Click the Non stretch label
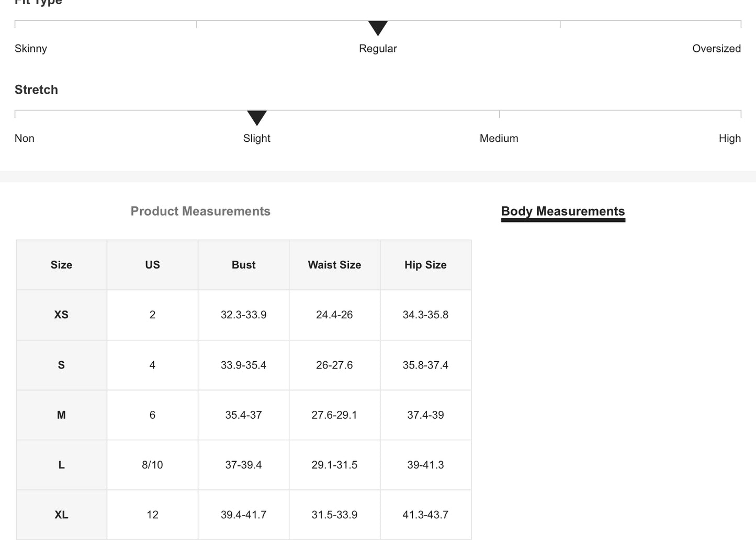 [25, 139]
